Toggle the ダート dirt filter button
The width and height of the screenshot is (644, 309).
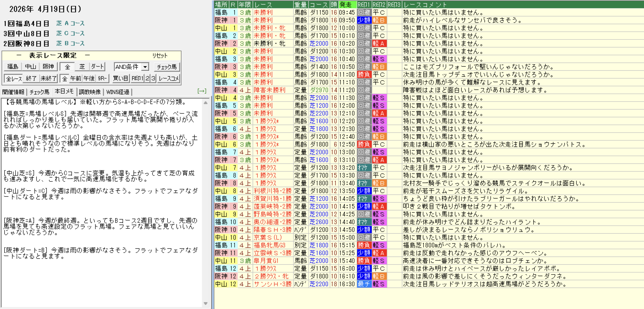[x=97, y=67]
